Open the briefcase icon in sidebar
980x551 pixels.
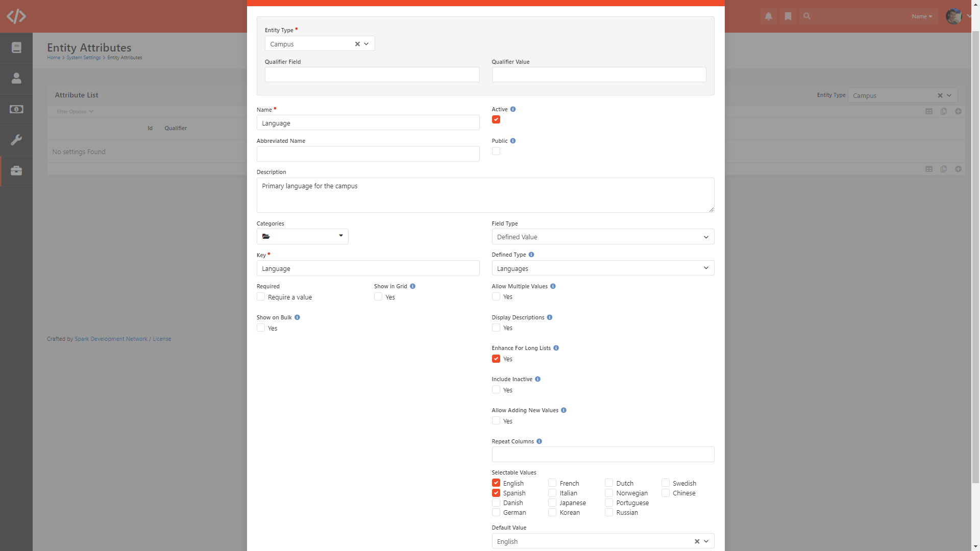point(16,170)
